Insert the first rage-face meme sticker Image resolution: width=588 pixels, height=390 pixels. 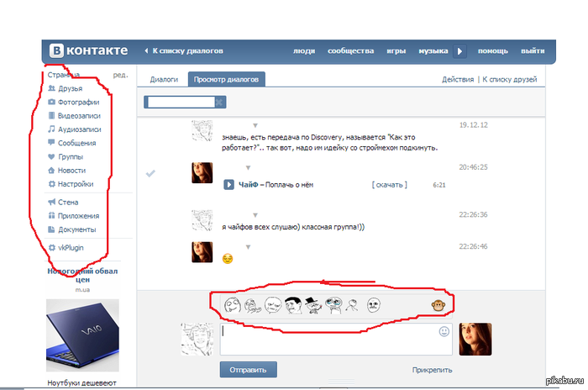228,306
